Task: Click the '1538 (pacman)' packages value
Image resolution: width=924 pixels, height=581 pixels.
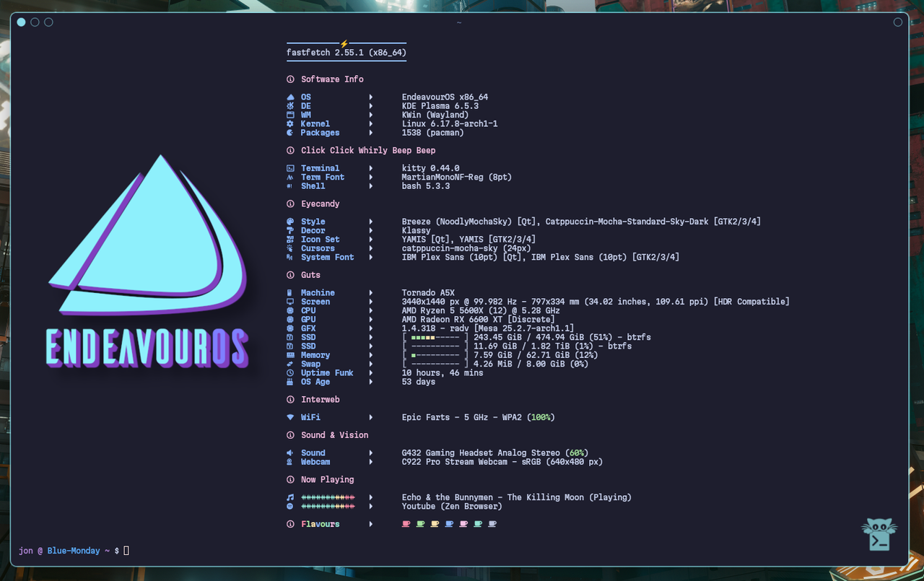Action: (x=433, y=133)
